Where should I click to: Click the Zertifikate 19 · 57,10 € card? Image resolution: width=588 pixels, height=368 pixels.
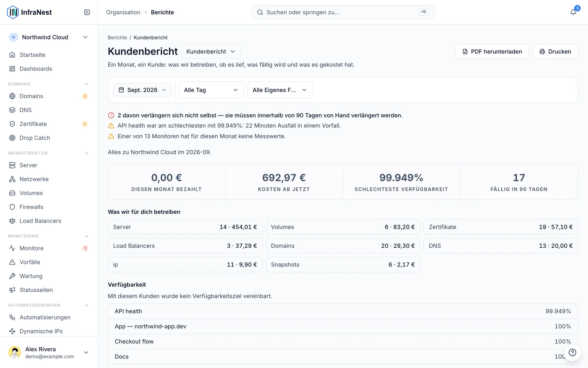pyautogui.click(x=501, y=227)
